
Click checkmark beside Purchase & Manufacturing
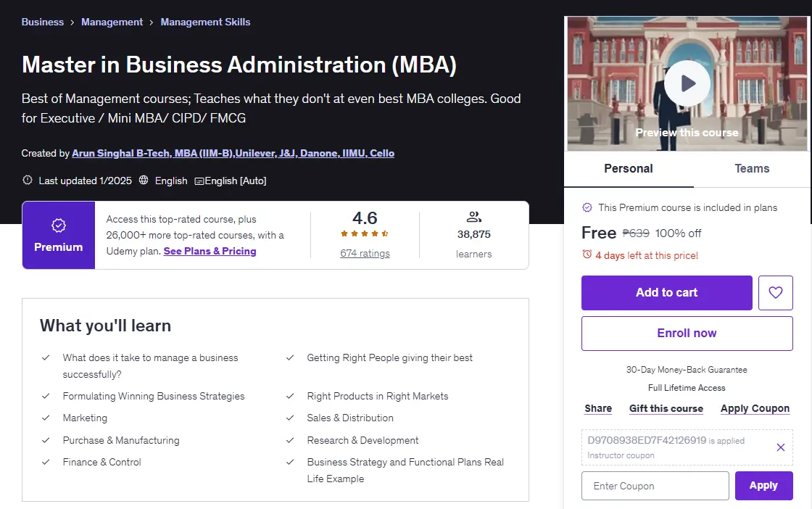pyautogui.click(x=46, y=440)
